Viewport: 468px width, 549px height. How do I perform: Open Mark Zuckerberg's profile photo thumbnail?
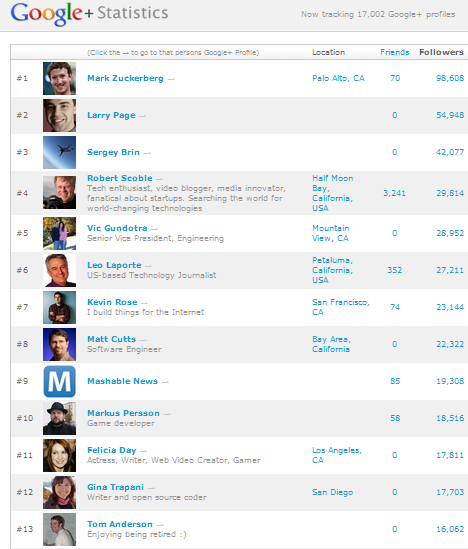59,78
